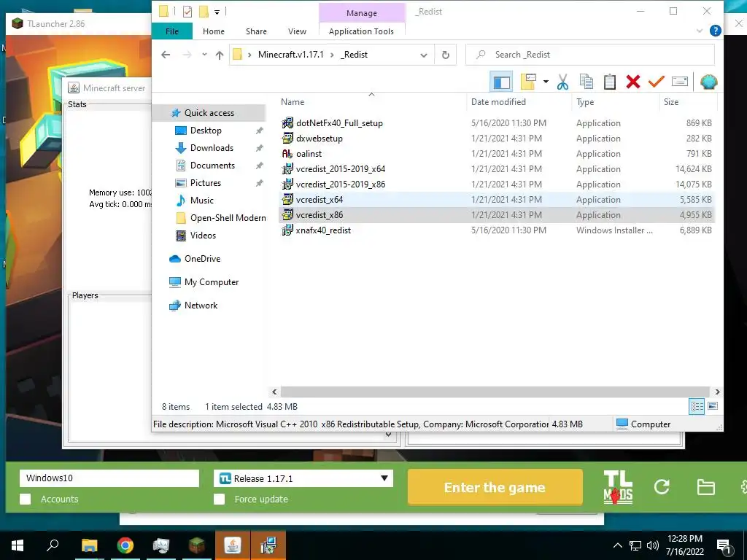Click the Search _Redist input field
747x560 pixels.
pos(589,55)
